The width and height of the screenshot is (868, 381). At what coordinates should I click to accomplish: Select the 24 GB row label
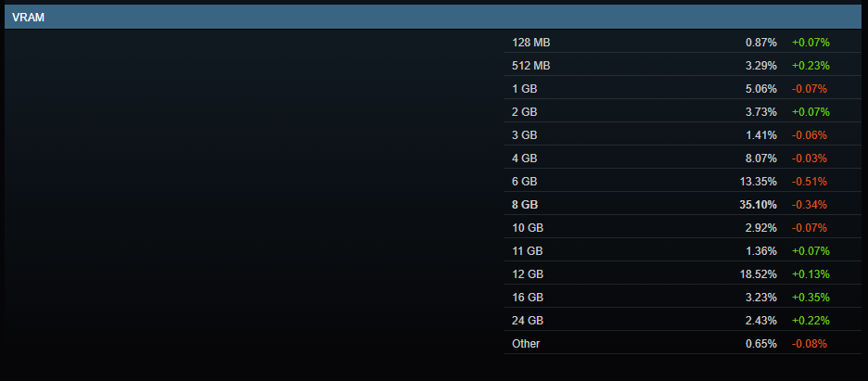click(528, 321)
